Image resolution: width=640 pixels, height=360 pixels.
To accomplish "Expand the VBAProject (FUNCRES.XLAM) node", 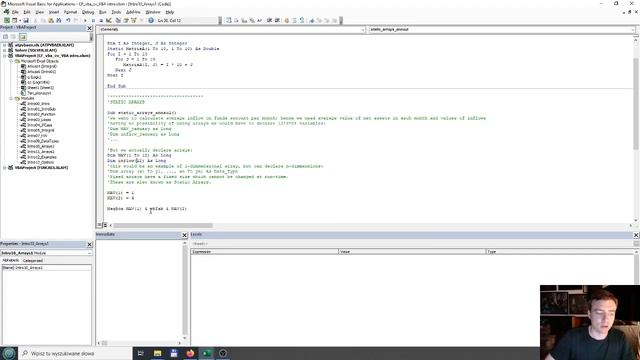I will click(x=5, y=168).
